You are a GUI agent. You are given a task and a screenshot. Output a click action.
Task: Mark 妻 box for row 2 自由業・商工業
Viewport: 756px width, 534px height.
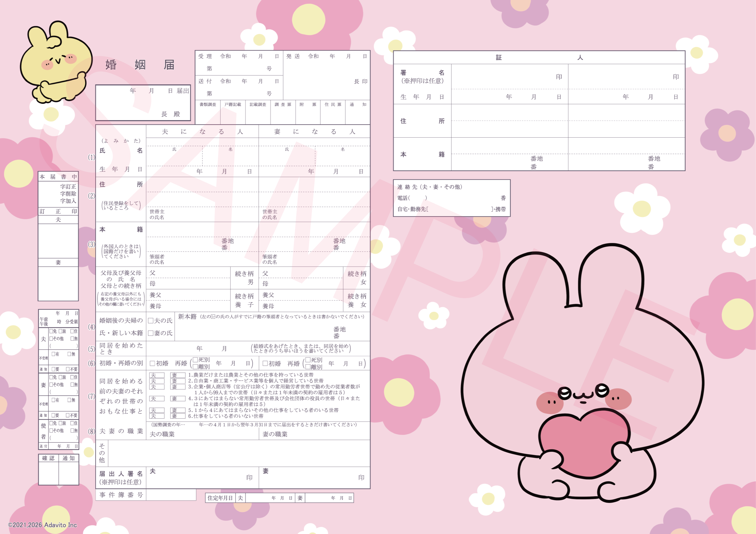click(x=178, y=381)
